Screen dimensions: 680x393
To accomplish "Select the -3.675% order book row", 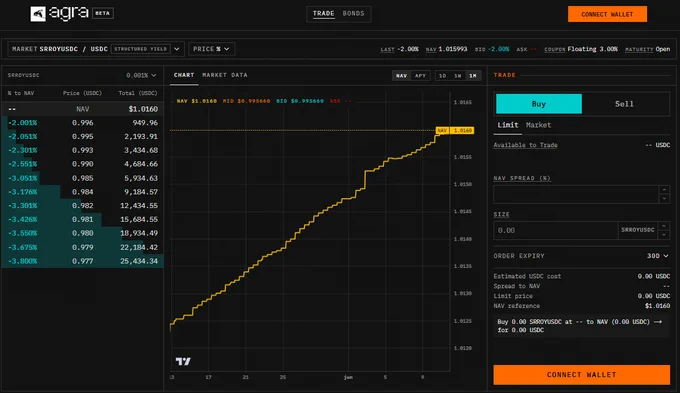I will (82, 247).
